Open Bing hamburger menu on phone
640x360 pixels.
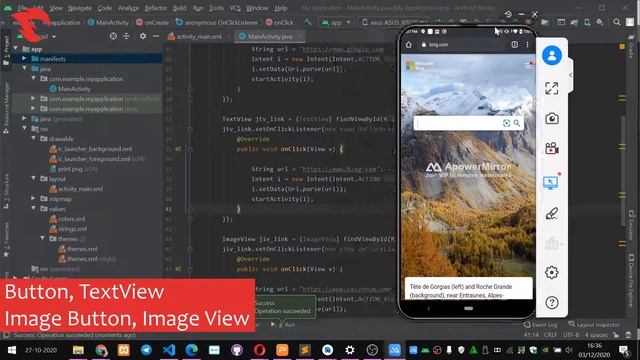pos(529,65)
